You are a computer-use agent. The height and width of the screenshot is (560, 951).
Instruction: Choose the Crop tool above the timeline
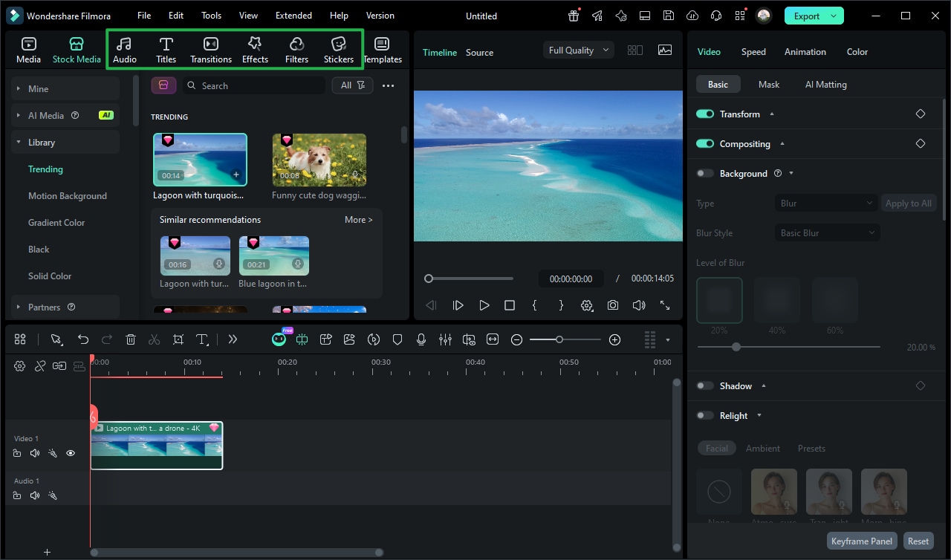(178, 339)
